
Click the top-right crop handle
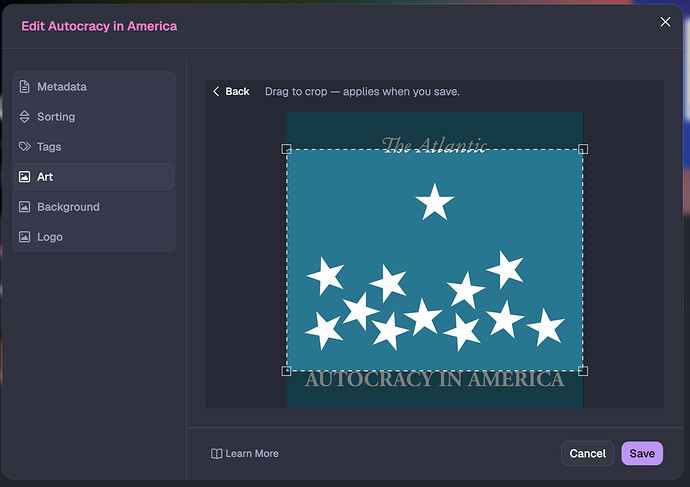[583, 149]
